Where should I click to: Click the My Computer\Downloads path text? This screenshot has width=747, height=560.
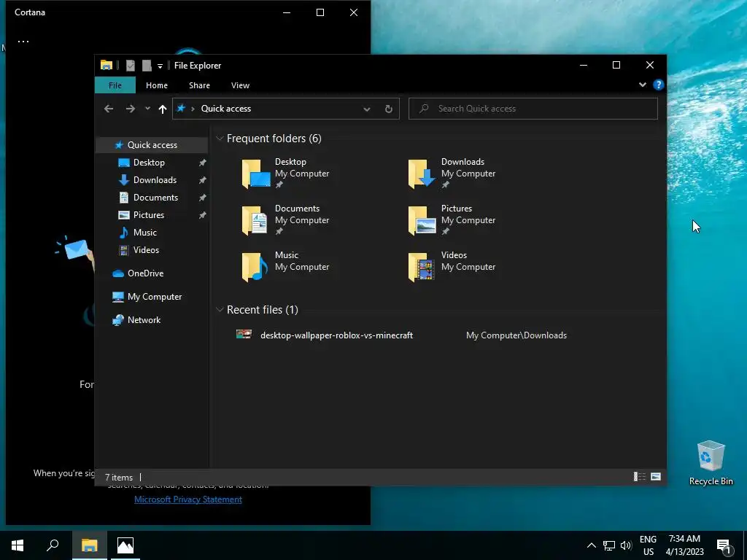[x=516, y=335]
